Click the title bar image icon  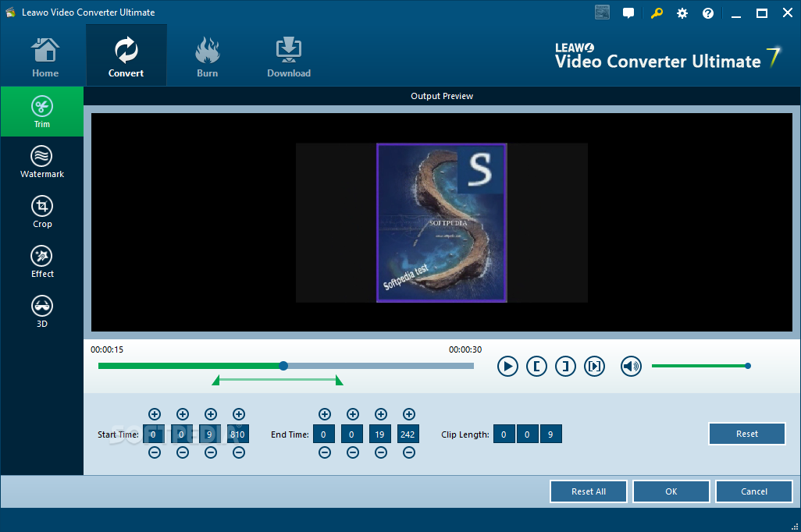pyautogui.click(x=602, y=12)
